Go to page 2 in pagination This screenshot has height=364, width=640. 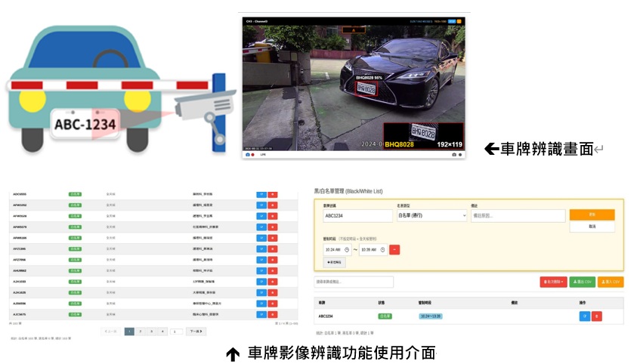[x=141, y=332]
